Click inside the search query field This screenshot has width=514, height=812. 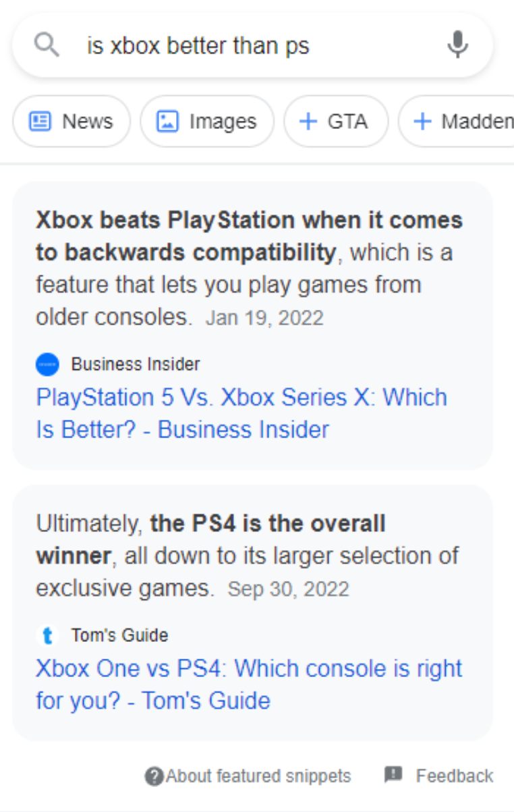click(256, 46)
